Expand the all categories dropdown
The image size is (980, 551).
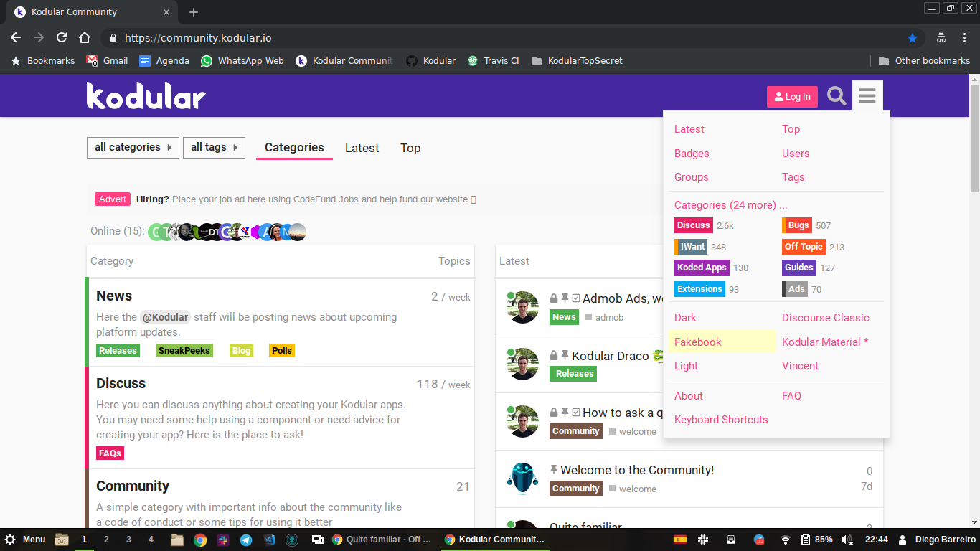click(x=133, y=148)
